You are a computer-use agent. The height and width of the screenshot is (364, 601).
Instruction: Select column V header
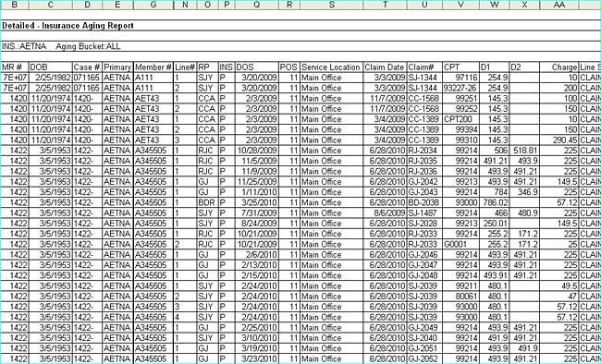coord(460,5)
